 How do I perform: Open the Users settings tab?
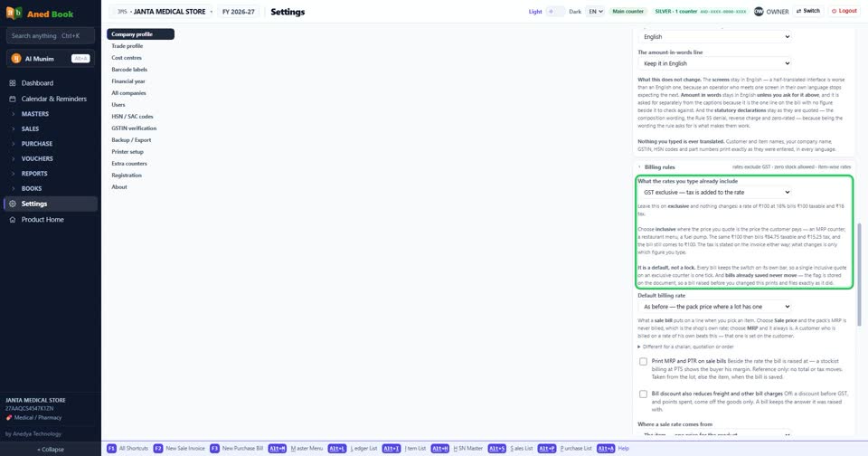[141, 105]
